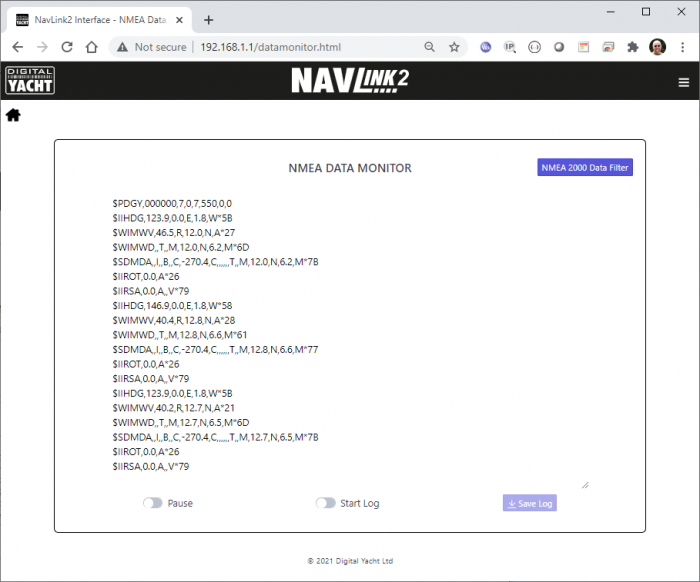Open the Chrome three-dot menu
The height and width of the screenshot is (582, 700).
point(682,47)
